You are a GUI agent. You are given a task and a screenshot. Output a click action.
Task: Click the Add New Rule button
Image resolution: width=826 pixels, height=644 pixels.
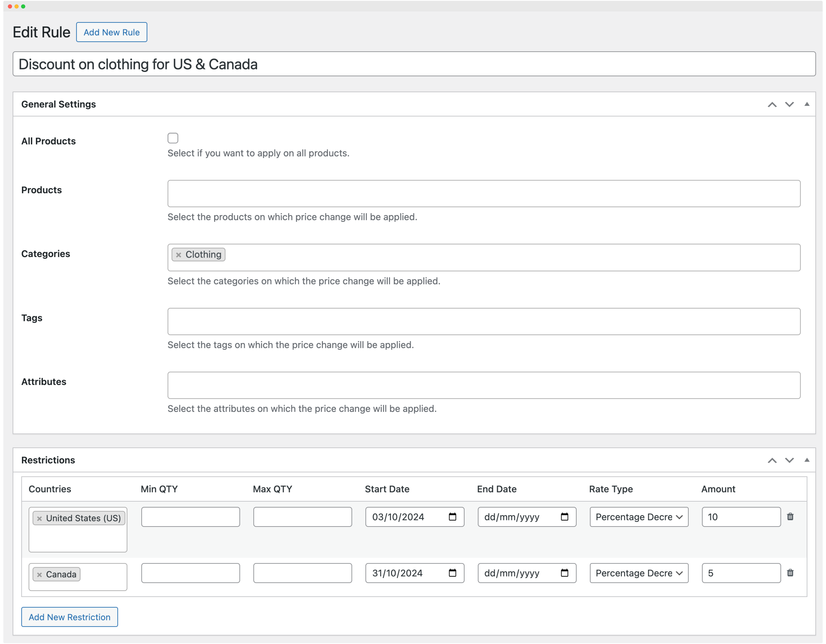click(x=112, y=32)
